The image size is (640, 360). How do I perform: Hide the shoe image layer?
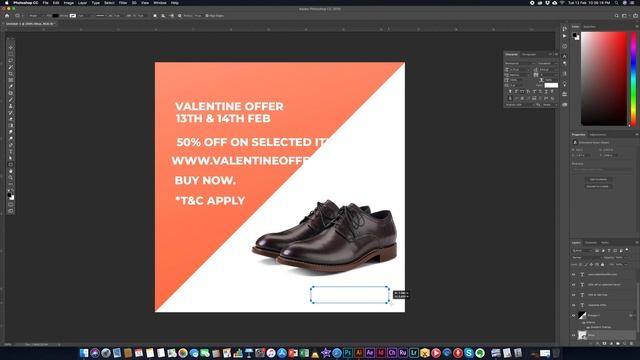(x=573, y=335)
